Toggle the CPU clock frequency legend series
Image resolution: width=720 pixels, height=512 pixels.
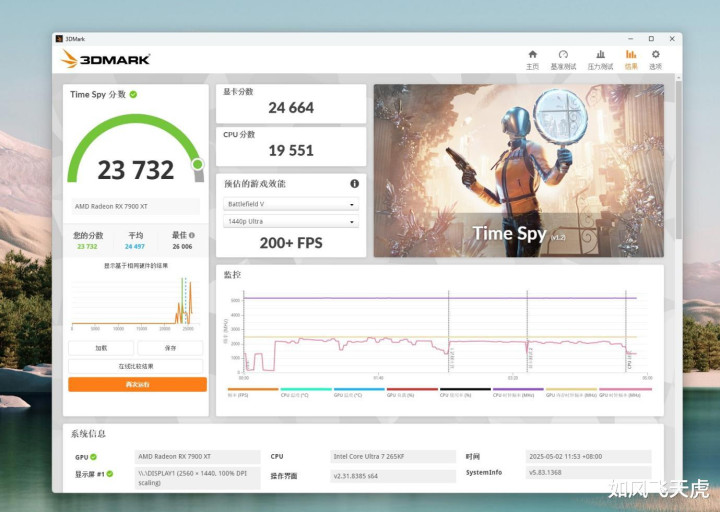(518, 392)
